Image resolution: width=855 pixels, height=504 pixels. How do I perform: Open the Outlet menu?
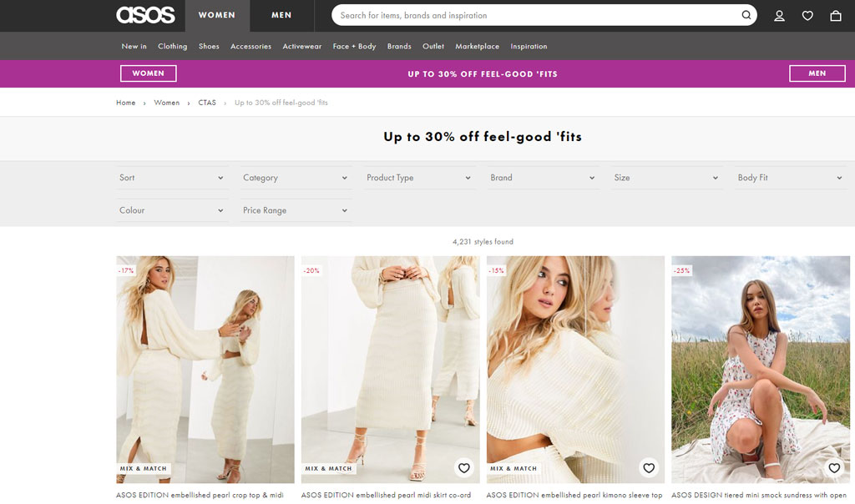tap(433, 47)
